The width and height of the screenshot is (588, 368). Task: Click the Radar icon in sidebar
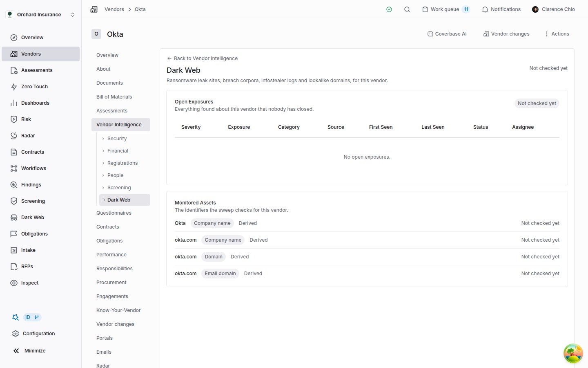(x=14, y=136)
